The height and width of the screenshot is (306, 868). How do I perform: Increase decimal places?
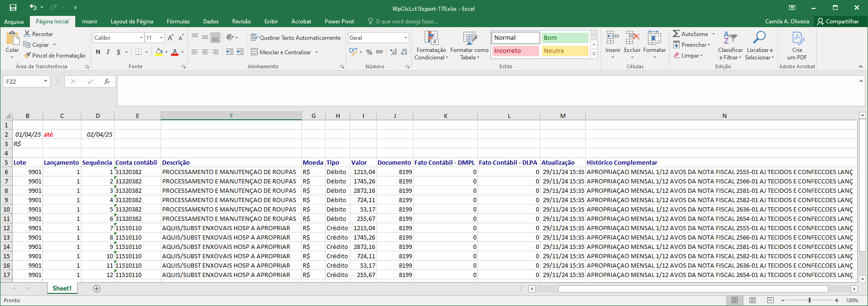click(394, 52)
